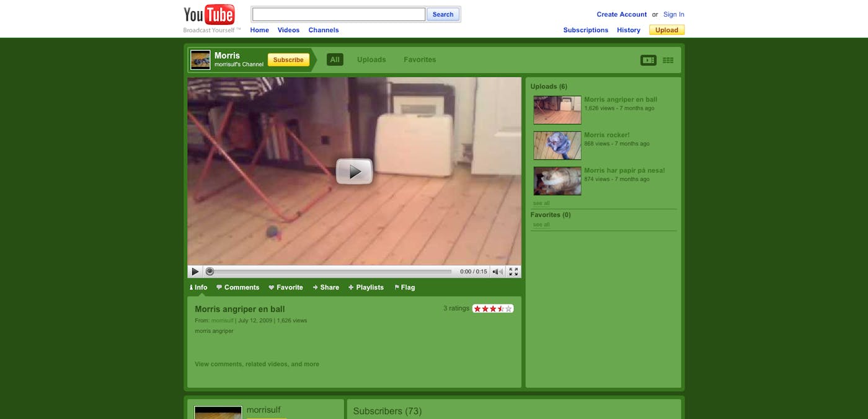Subscribe to the Morris channel
Viewport: 868px width, 419px height.
[288, 60]
